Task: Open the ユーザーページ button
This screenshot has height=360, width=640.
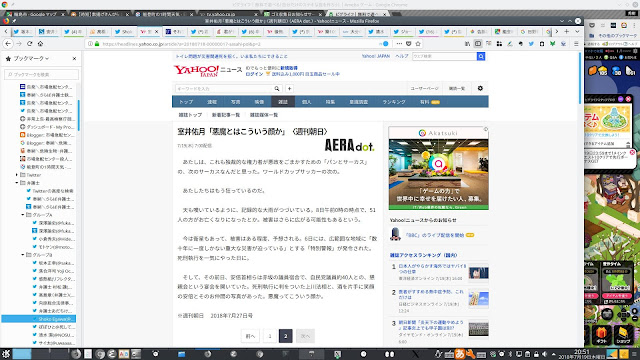Action: (424, 88)
